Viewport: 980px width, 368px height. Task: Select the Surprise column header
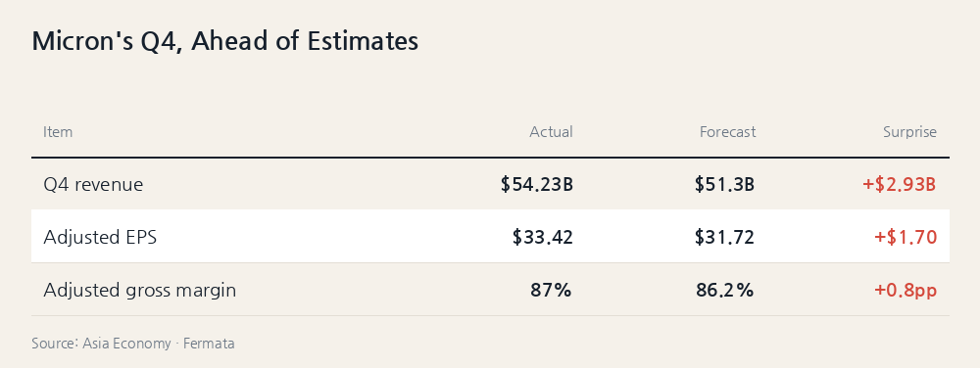pos(909,132)
